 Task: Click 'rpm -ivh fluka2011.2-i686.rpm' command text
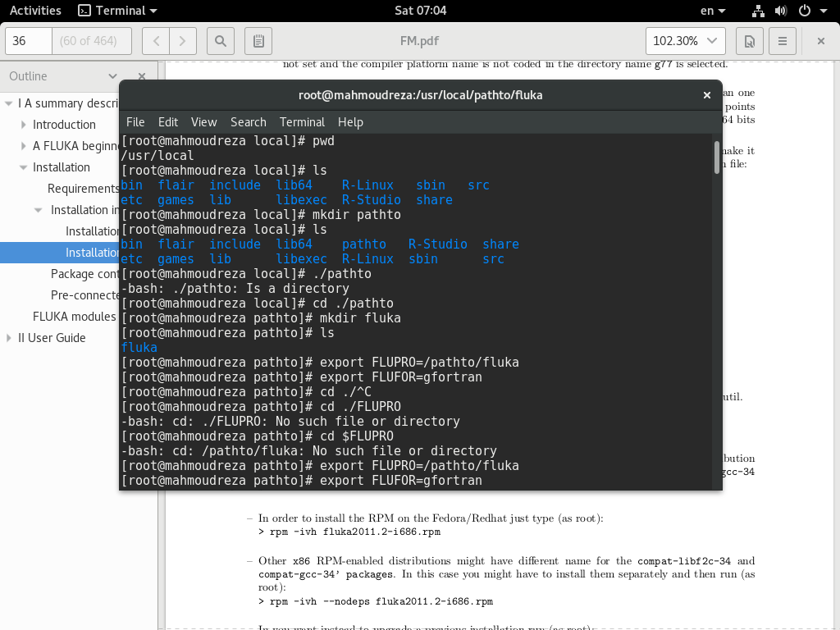point(355,532)
